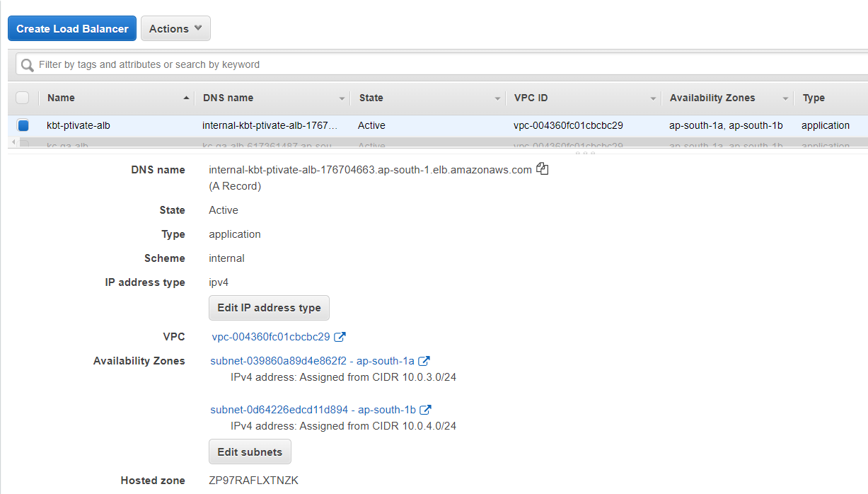
Task: Click the ap-south-1a, ap-south-1b table cell
Action: (726, 125)
